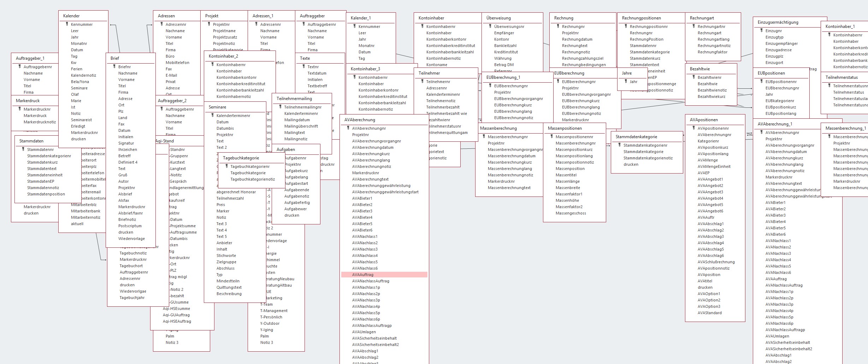The image size is (868, 364).
Task: Click the Tagebuchkategorie table title bar
Action: [241, 158]
